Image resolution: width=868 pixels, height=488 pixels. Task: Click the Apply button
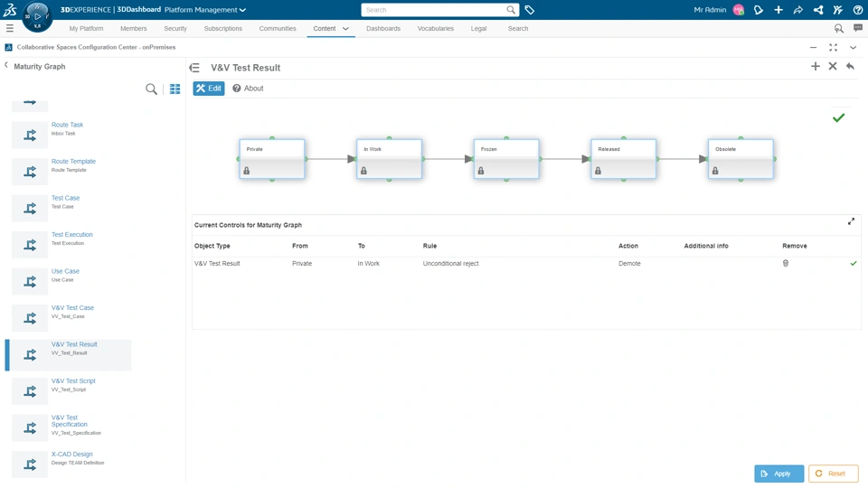coord(778,474)
